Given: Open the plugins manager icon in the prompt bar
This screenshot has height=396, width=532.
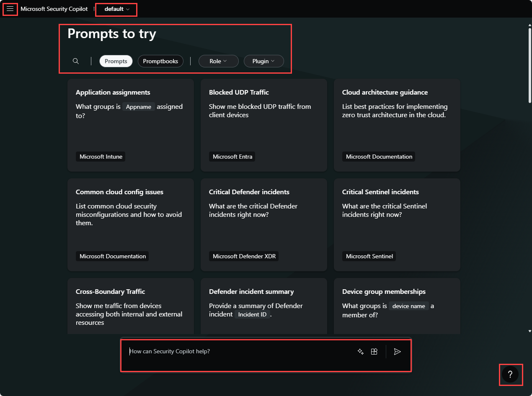Looking at the screenshot, I should pos(374,352).
